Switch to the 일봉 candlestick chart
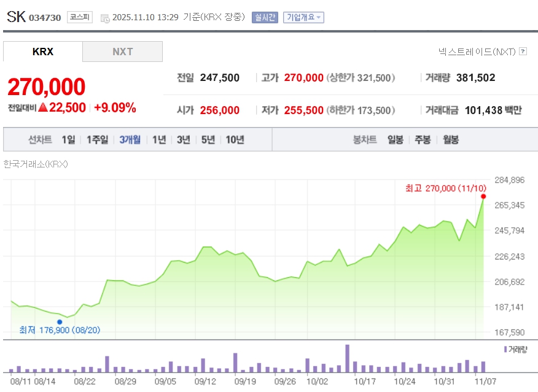 click(395, 139)
